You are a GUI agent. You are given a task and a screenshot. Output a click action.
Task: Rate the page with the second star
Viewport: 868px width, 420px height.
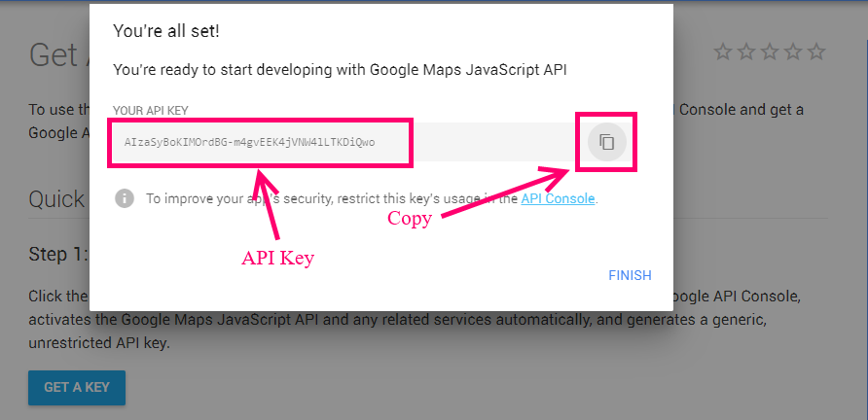click(x=746, y=52)
